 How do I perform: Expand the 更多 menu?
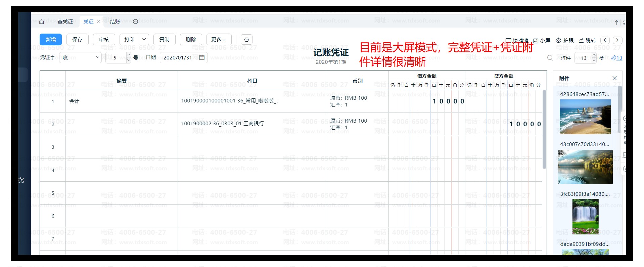(219, 40)
